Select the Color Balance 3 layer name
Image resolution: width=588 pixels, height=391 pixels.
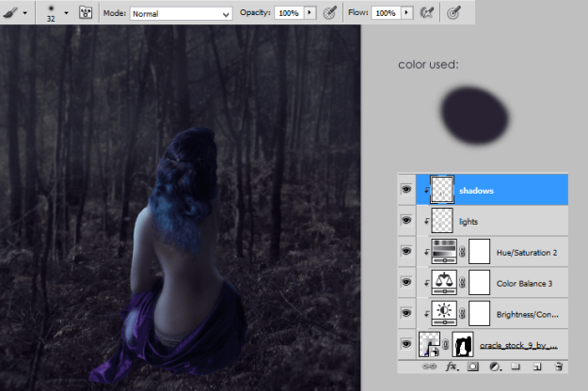point(524,284)
